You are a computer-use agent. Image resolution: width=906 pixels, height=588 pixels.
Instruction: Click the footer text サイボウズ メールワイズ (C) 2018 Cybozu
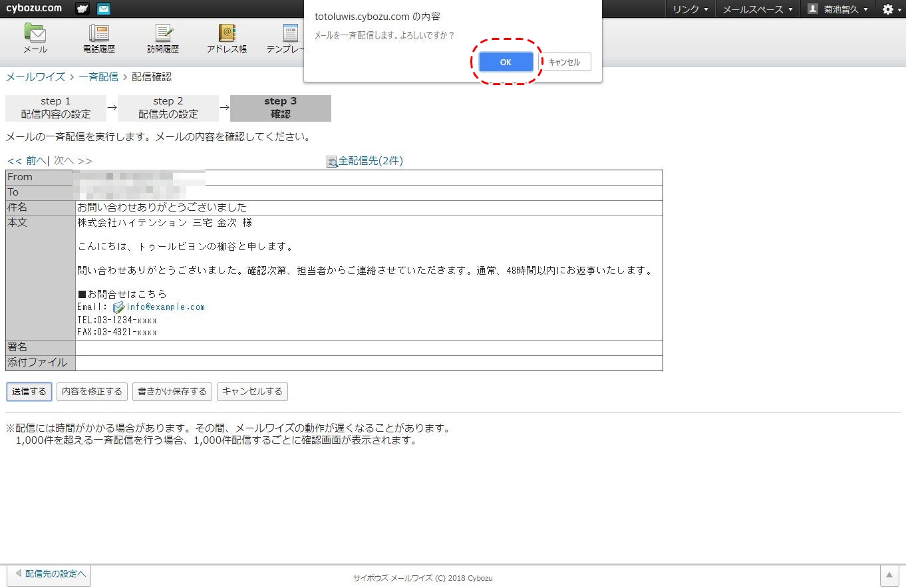(423, 578)
